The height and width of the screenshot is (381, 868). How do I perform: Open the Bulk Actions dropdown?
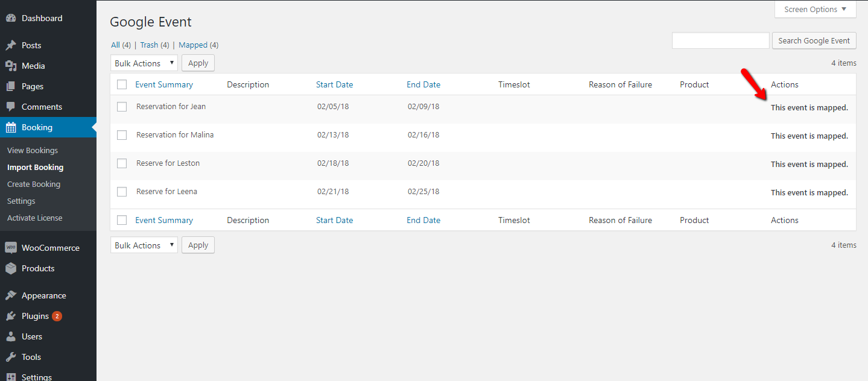pyautogui.click(x=144, y=63)
